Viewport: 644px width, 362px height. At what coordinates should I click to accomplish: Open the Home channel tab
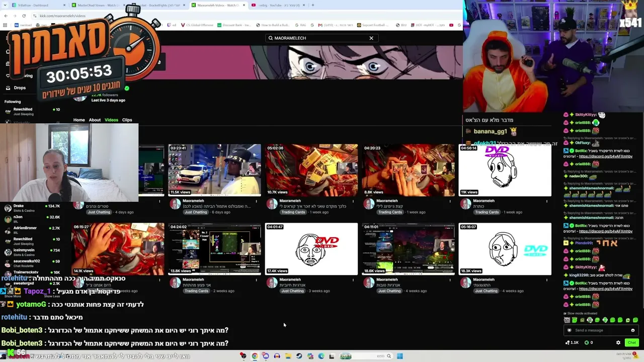tap(79, 120)
